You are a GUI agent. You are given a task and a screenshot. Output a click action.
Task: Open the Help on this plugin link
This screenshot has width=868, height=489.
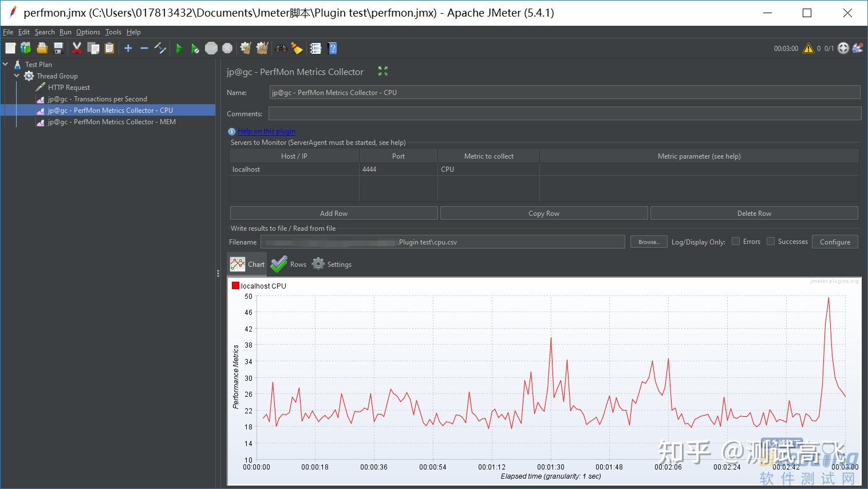pyautogui.click(x=266, y=131)
